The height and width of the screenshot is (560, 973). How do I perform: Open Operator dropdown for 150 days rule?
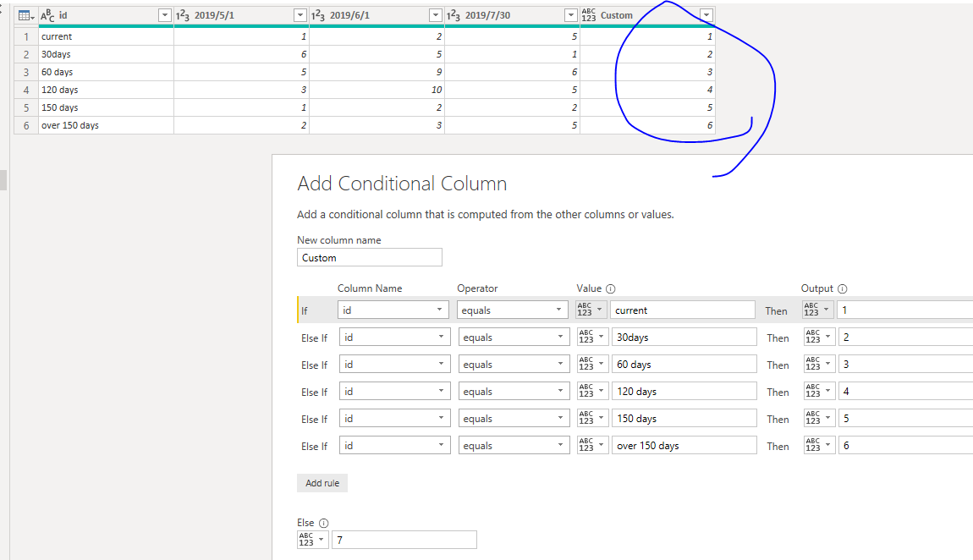pyautogui.click(x=514, y=419)
